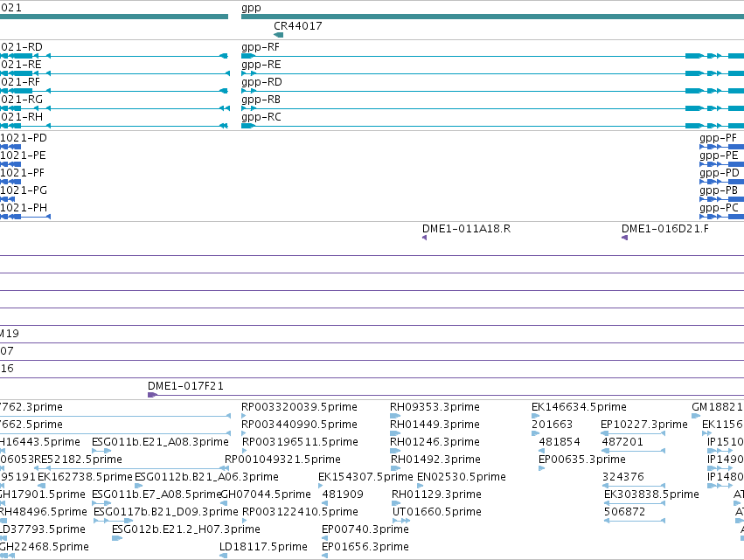
Task: Click the EN02530.5prime label
Action: click(x=462, y=477)
